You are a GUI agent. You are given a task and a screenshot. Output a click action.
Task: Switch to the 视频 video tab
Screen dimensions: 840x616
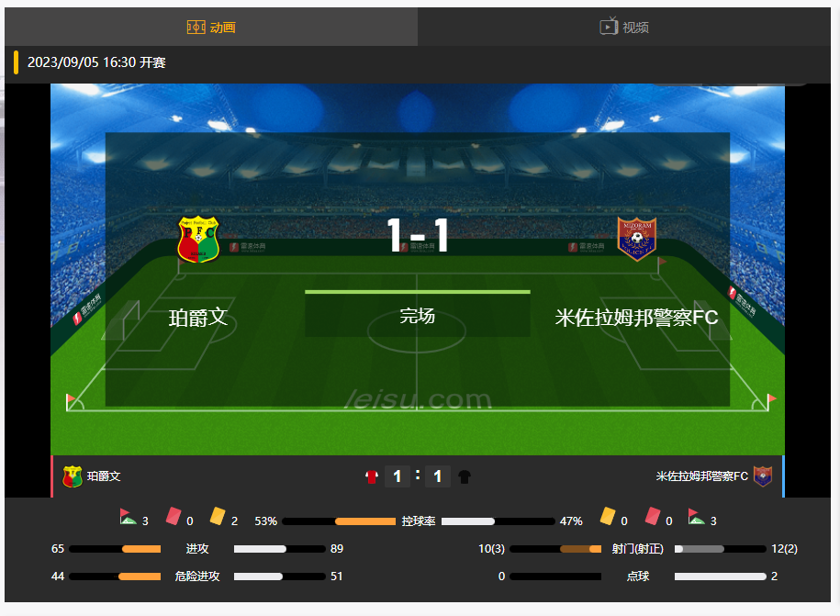click(x=624, y=27)
